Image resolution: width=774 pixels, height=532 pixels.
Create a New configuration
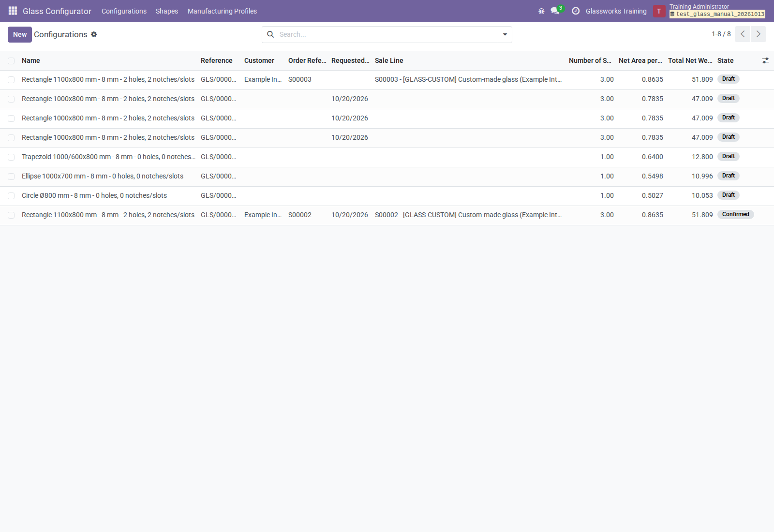click(x=20, y=34)
